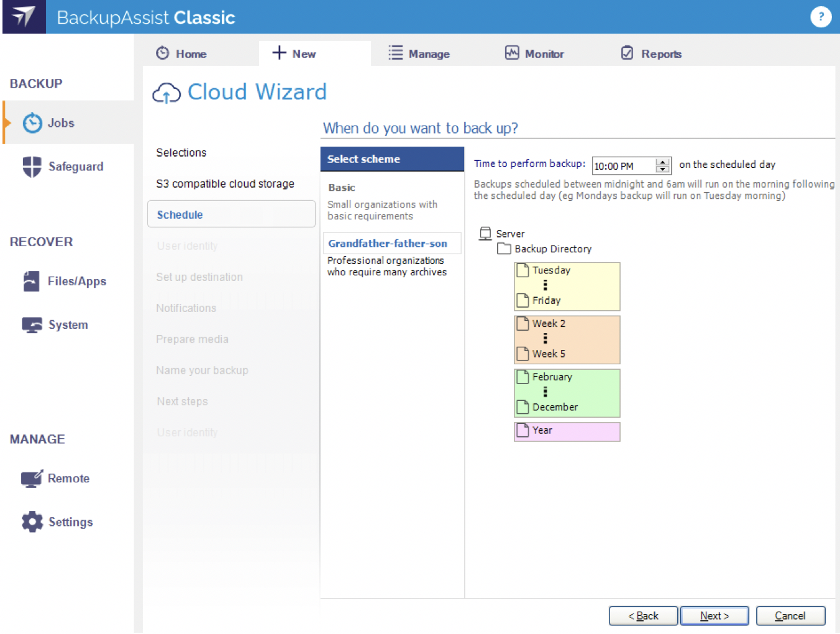Click the Reports checkmark icon
The height and width of the screenshot is (634, 840).
pyautogui.click(x=628, y=53)
